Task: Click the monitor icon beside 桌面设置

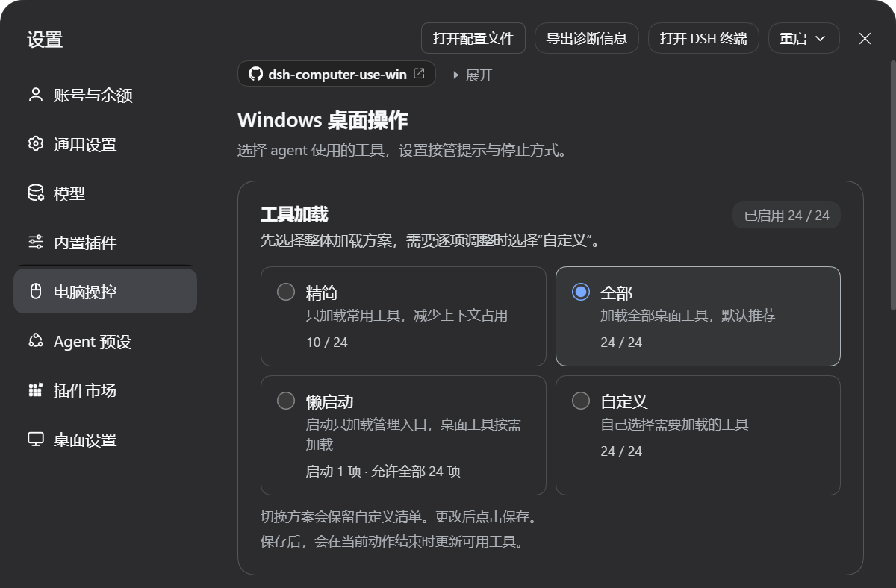Action: click(36, 440)
